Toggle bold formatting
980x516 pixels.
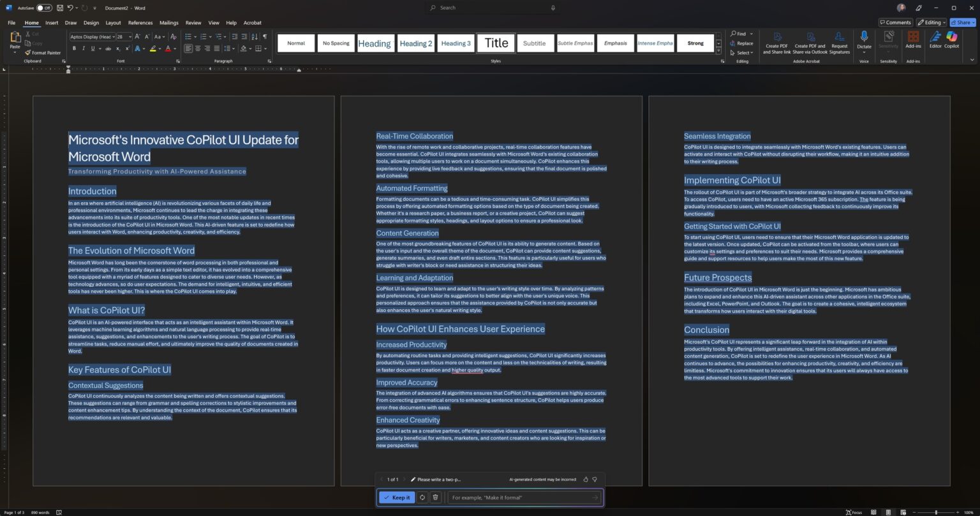click(75, 48)
